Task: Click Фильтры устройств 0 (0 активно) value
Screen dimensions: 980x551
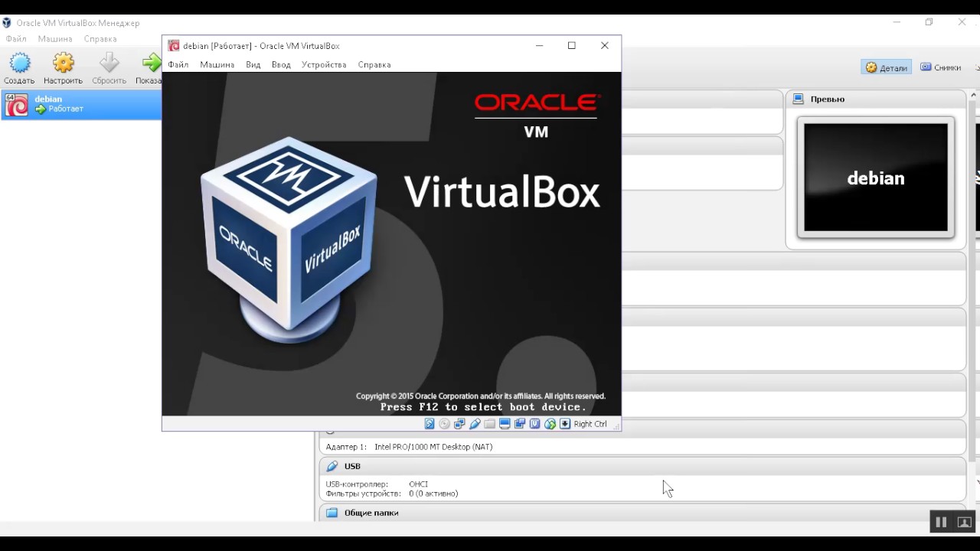Action: tap(433, 494)
